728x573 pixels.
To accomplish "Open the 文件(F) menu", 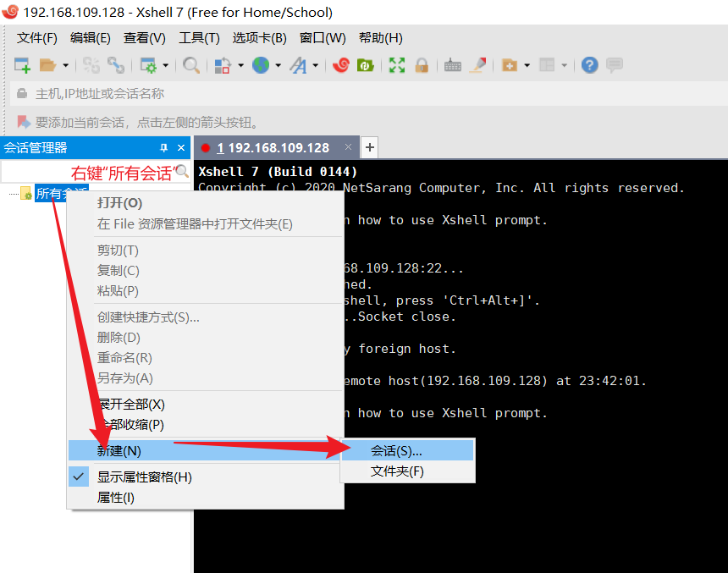I will pyautogui.click(x=36, y=37).
